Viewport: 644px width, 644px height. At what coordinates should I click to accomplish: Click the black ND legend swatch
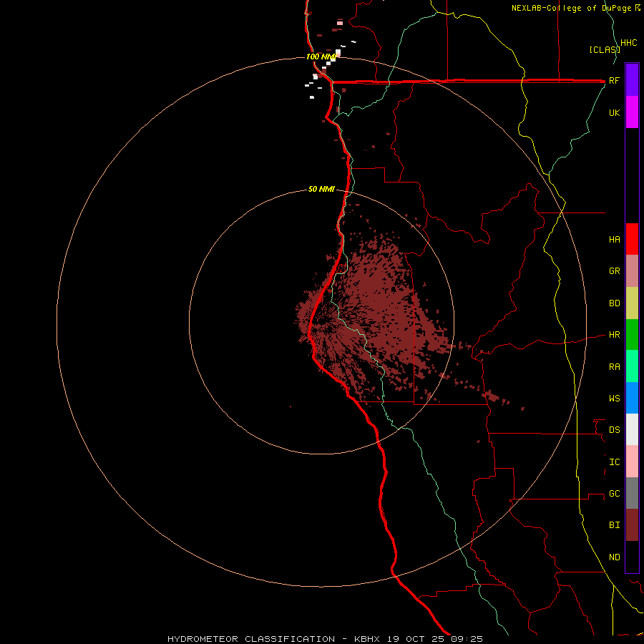632,557
